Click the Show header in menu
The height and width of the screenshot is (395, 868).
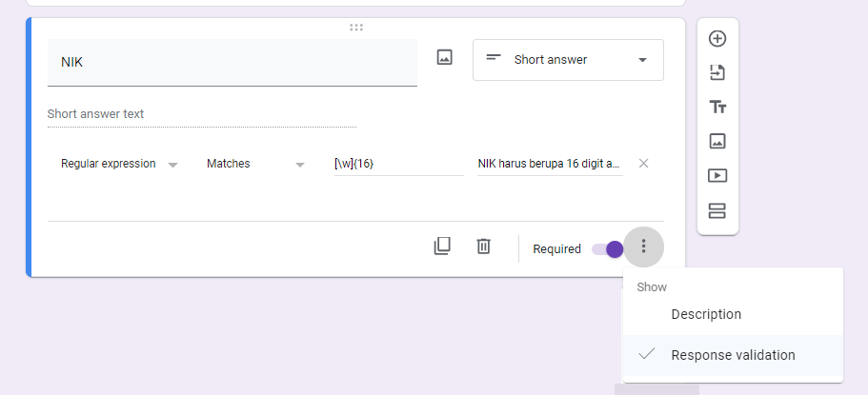tap(652, 287)
